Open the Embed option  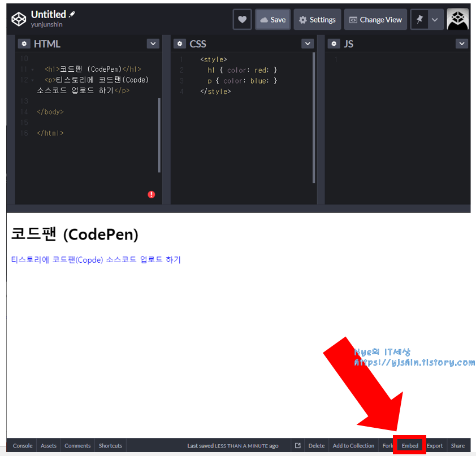coord(410,445)
